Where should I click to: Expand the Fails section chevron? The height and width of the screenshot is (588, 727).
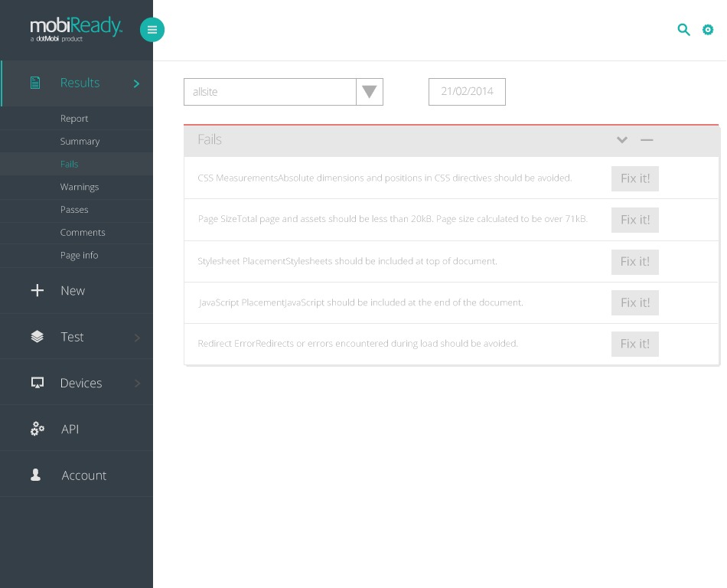click(621, 140)
